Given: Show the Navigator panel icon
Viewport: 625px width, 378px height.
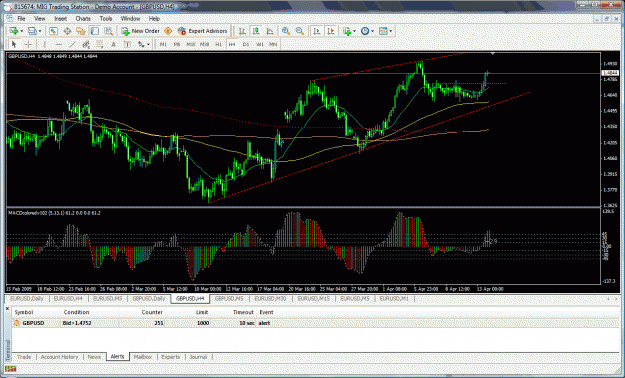Looking at the screenshot, I should click(x=81, y=31).
